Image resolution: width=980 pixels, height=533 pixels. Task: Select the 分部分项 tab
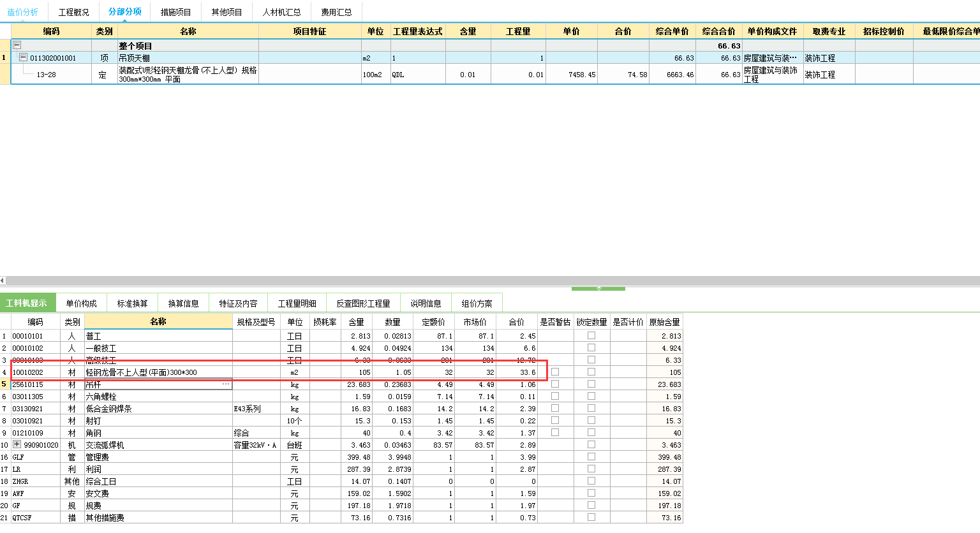click(124, 11)
